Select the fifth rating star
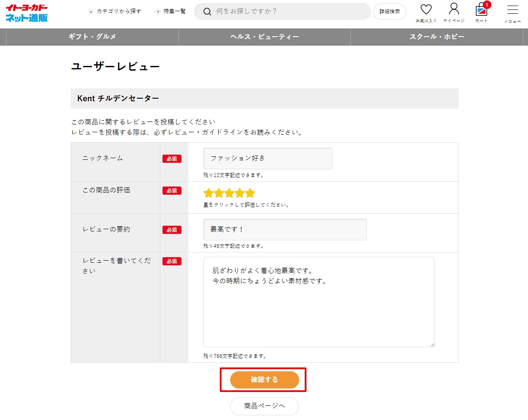528x420 pixels. point(250,193)
